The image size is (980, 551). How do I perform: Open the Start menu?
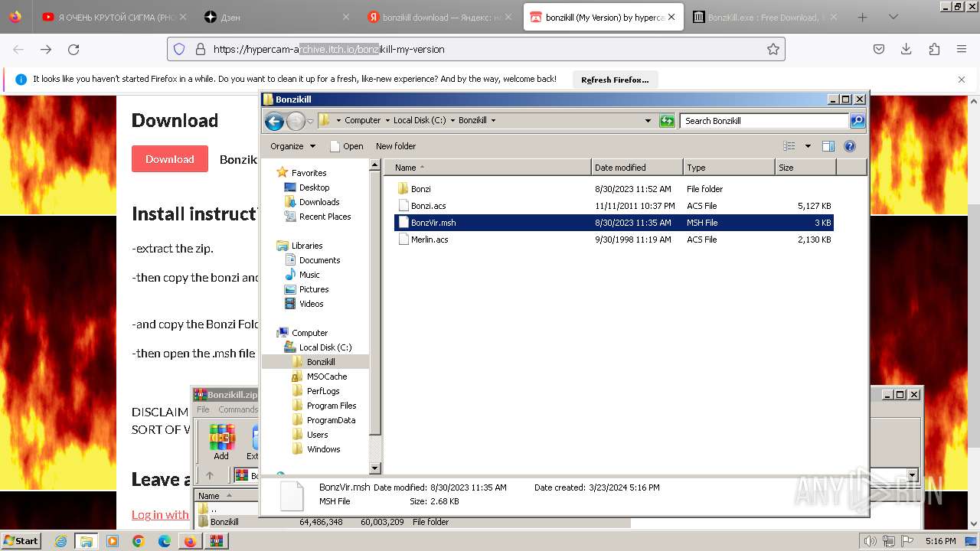(21, 541)
